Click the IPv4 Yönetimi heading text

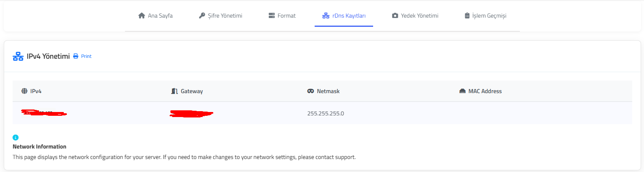pyautogui.click(x=48, y=56)
